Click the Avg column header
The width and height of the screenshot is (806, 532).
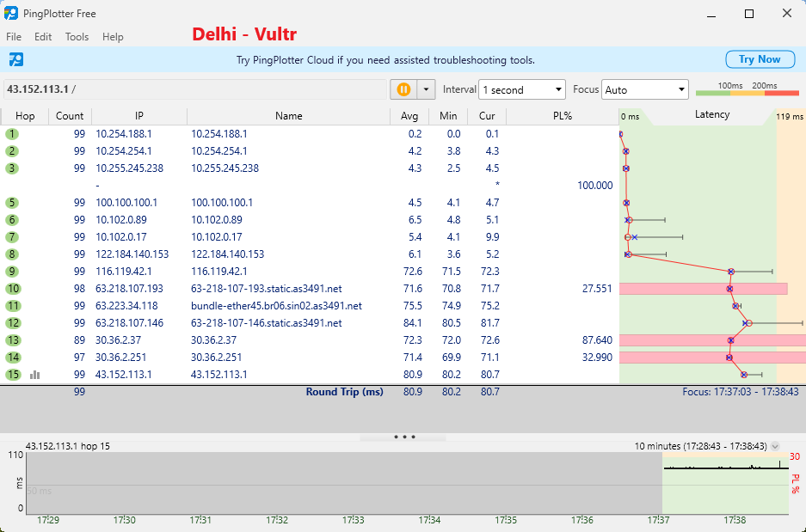(409, 116)
